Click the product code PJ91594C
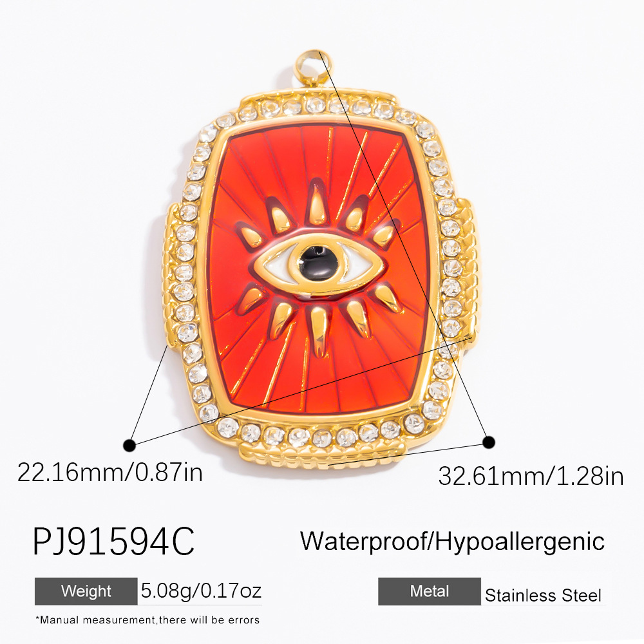Screen dimensions: 644x644 (113, 542)
